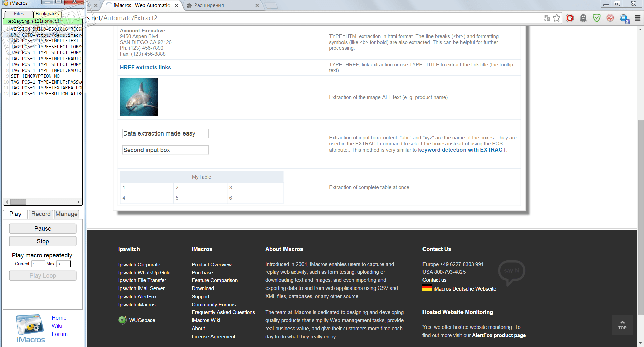Click the WUGspace green icon

tap(122, 320)
